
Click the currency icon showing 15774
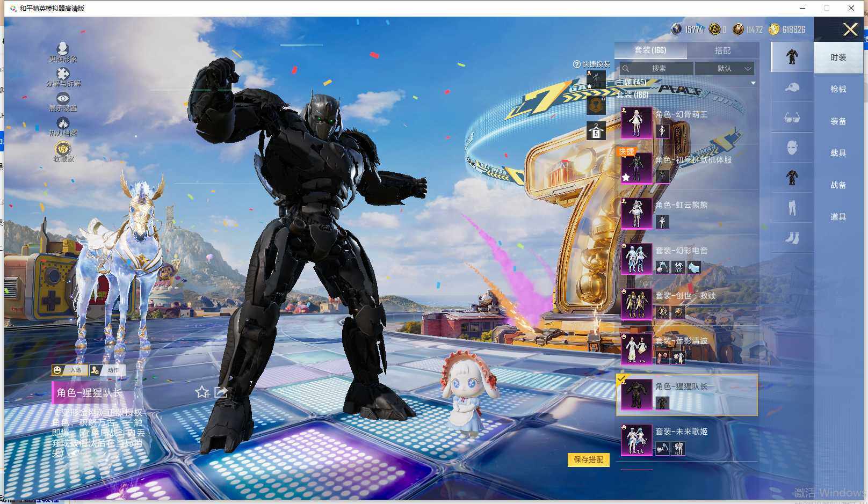[x=677, y=30]
